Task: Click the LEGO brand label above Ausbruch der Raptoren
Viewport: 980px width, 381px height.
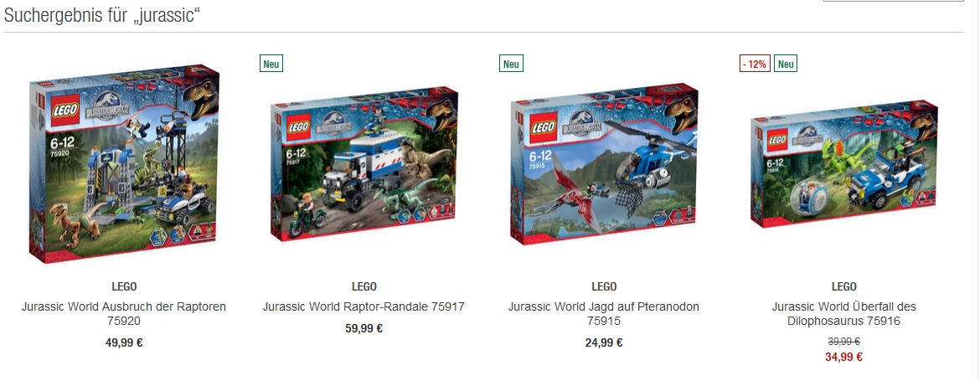Action: point(124,286)
